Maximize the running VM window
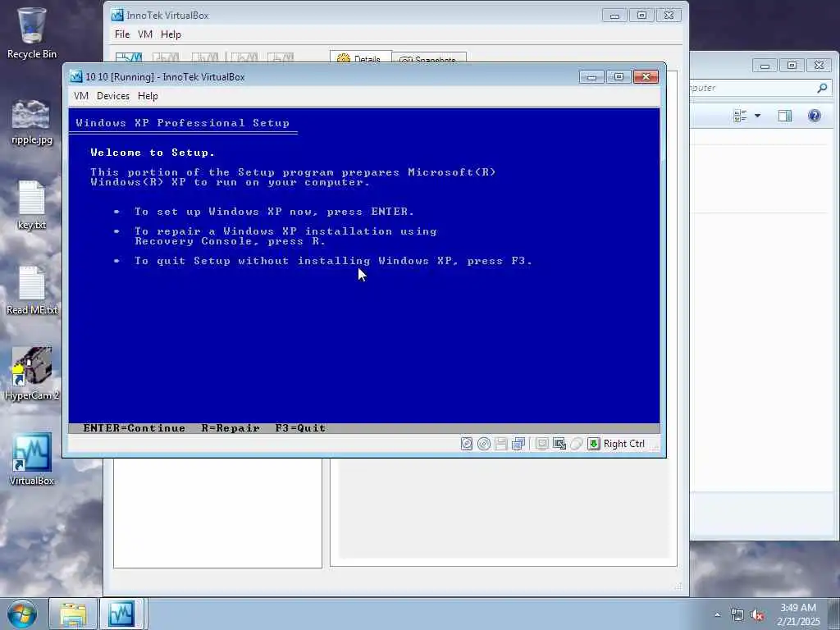This screenshot has width=840, height=630. pyautogui.click(x=619, y=76)
